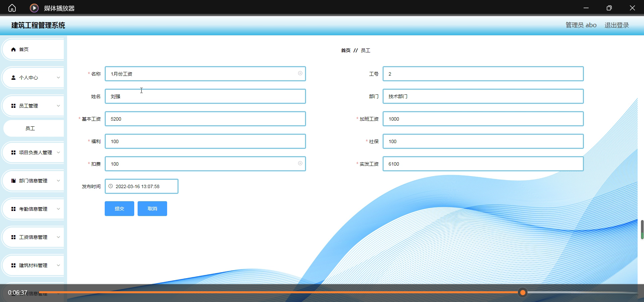
Task: Click the vertical page scrollbar thumb
Action: pyautogui.click(x=642, y=229)
